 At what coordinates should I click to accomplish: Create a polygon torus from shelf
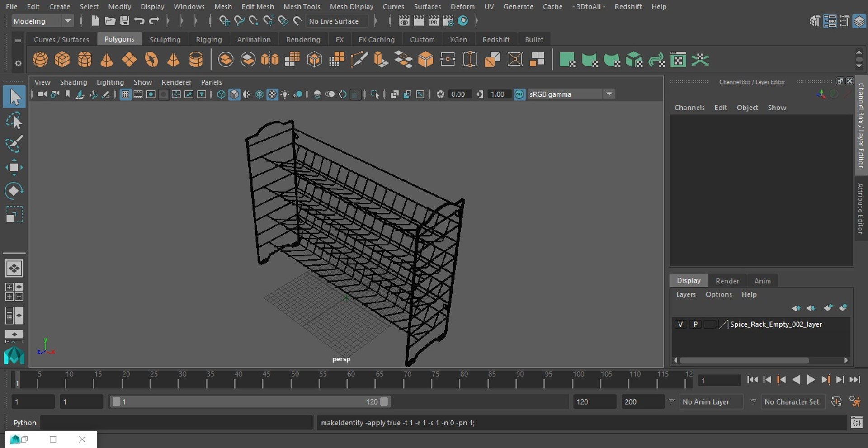[151, 59]
